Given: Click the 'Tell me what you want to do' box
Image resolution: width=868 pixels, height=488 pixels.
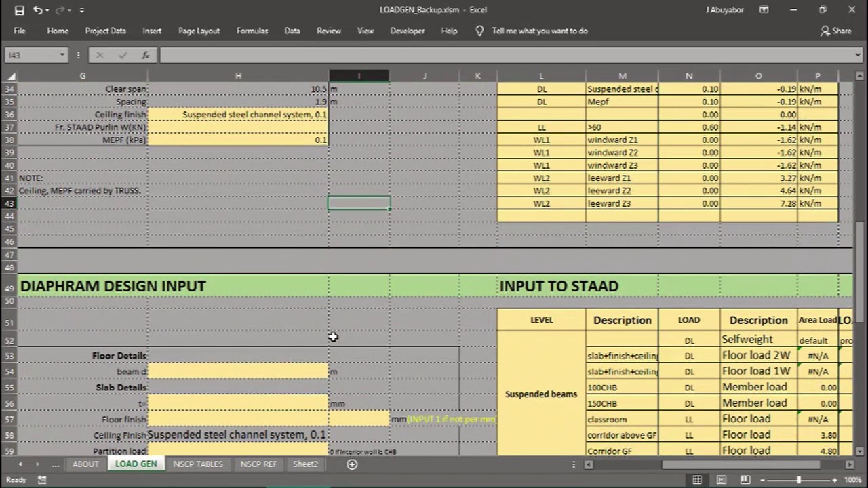Looking at the screenshot, I should click(540, 30).
